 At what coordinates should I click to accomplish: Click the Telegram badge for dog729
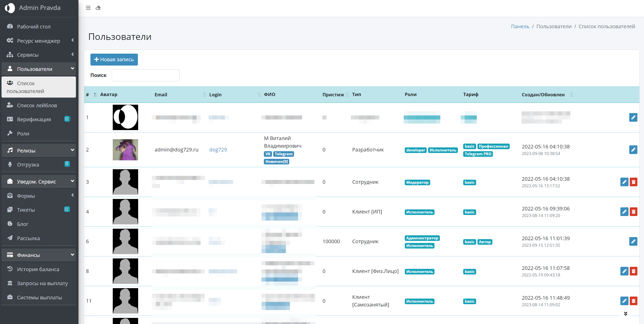[283, 154]
